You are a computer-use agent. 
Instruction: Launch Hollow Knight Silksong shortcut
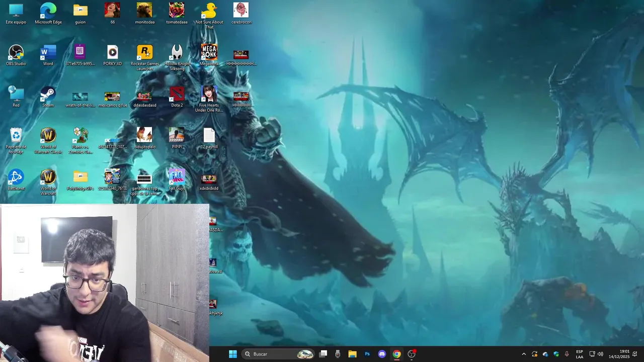(177, 57)
